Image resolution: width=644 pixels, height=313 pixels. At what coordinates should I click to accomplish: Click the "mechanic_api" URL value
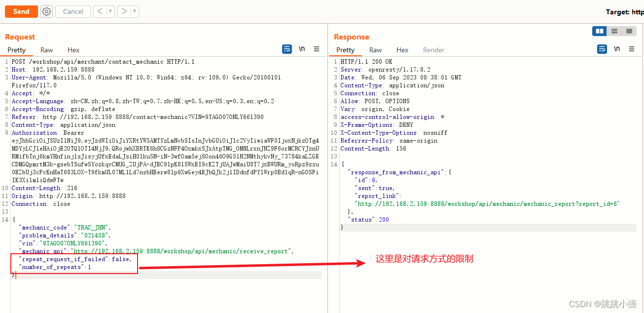pyautogui.click(x=181, y=251)
